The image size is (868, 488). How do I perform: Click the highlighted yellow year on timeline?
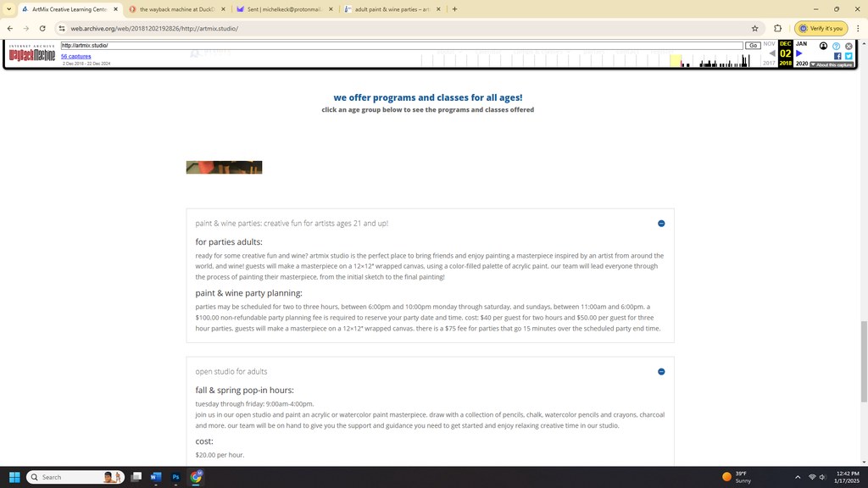coord(676,60)
